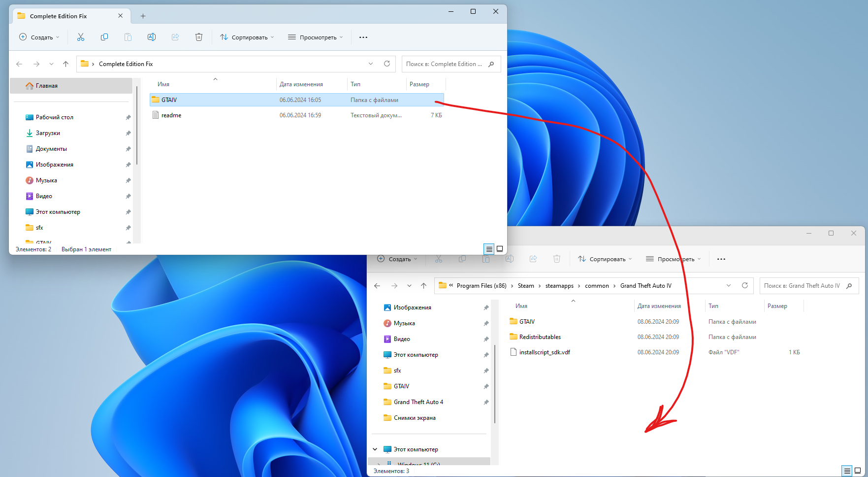Go up one level in Complete Edition Fix window
This screenshot has height=477, width=868.
[66, 64]
